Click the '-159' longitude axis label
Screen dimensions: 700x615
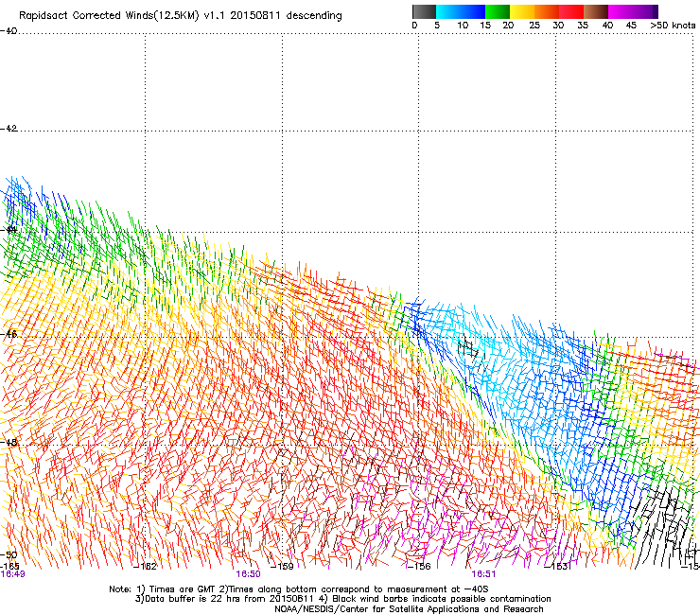tap(282, 567)
